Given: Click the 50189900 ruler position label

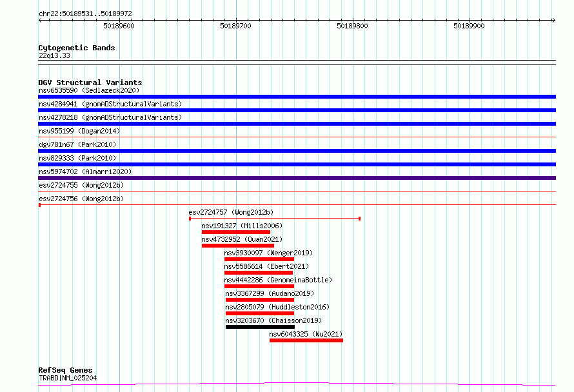Looking at the screenshot, I should 469,26.
